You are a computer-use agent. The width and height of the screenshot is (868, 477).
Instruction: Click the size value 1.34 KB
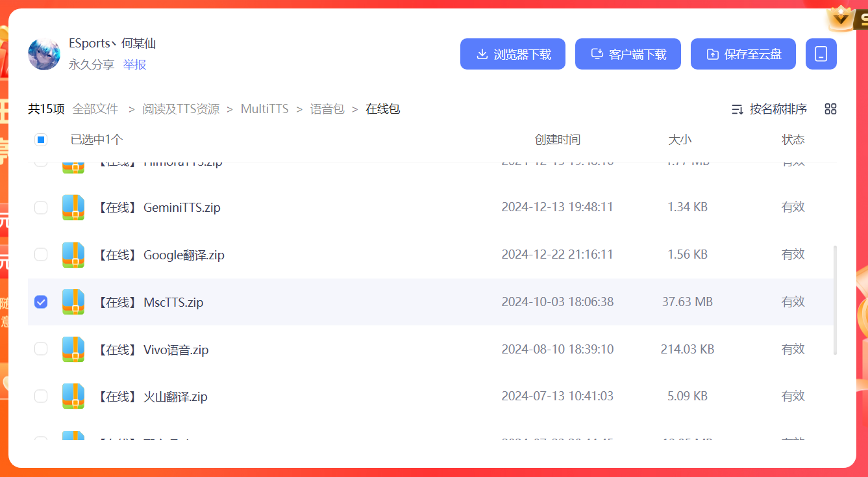pyautogui.click(x=688, y=207)
